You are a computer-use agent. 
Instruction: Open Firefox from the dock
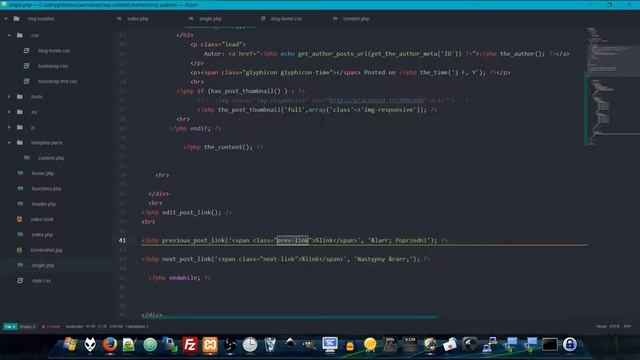click(x=109, y=344)
